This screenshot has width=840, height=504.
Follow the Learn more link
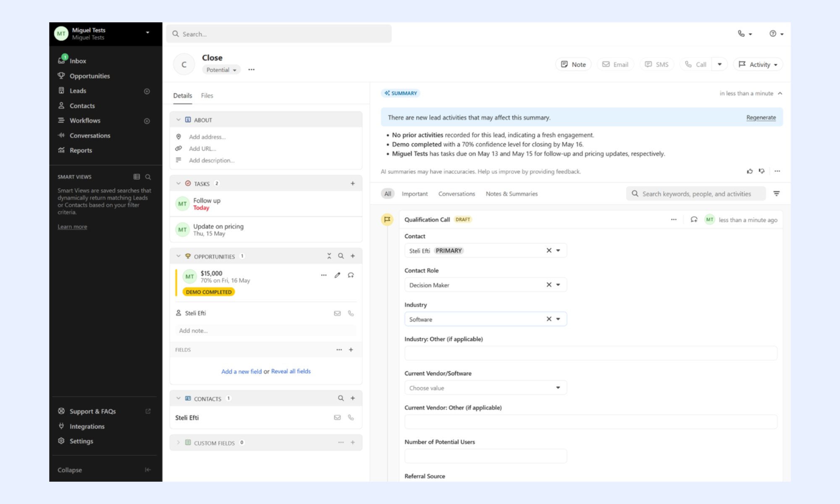(x=72, y=227)
